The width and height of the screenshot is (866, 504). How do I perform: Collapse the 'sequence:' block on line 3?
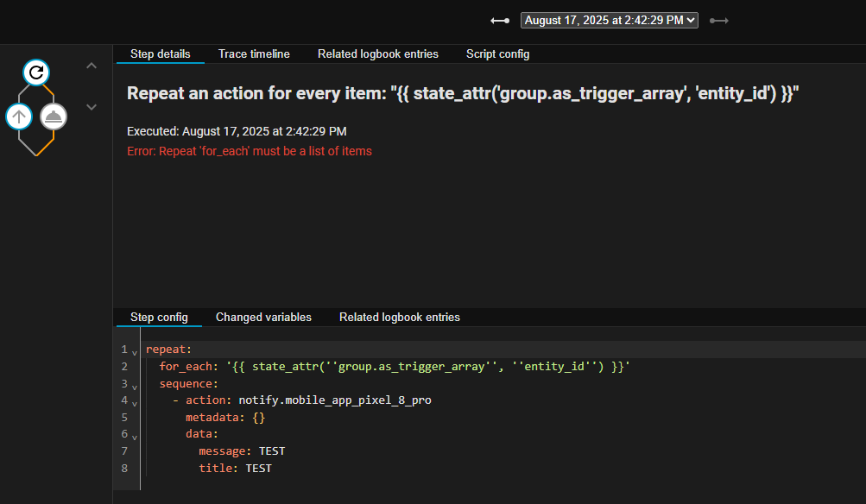[135, 385]
